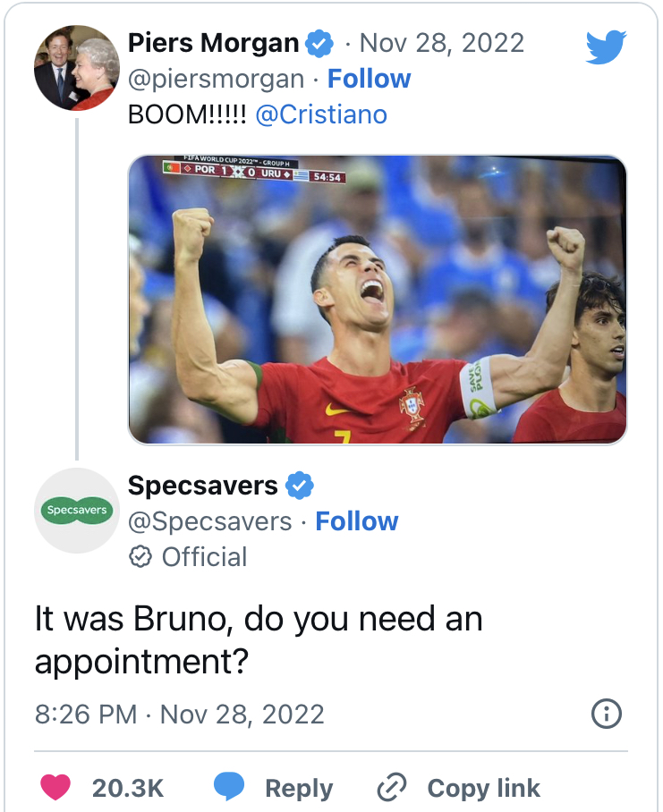Screen dimensions: 663x812
Task: Open the @Cristiano mention link
Action: (x=321, y=115)
